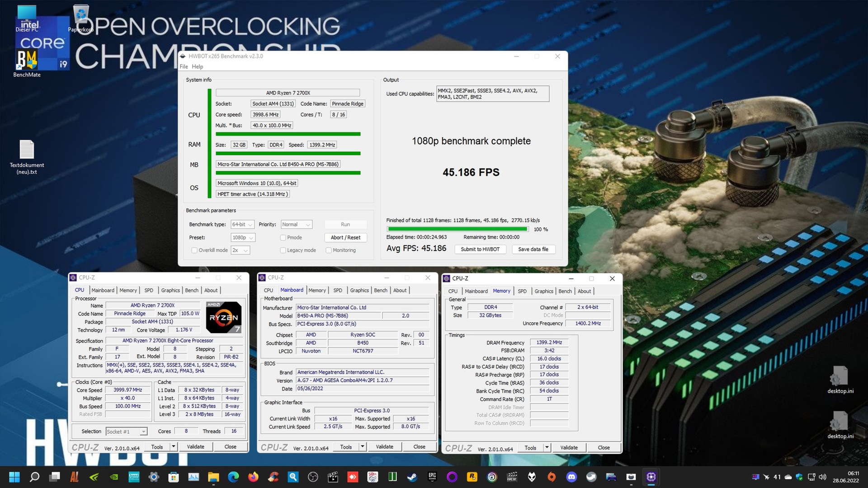Click Close in CPU-Z Mainboard window

(x=420, y=447)
